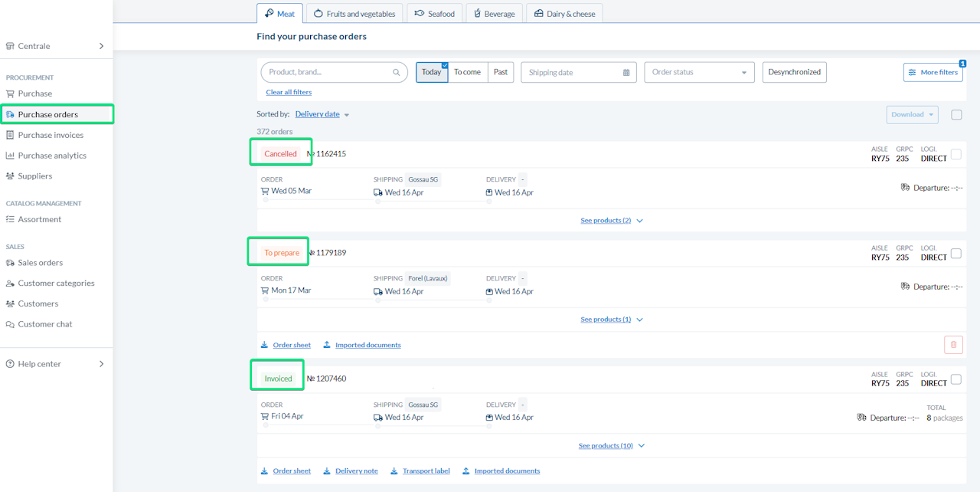The width and height of the screenshot is (980, 492).
Task: Open the Download dropdown
Action: point(913,114)
